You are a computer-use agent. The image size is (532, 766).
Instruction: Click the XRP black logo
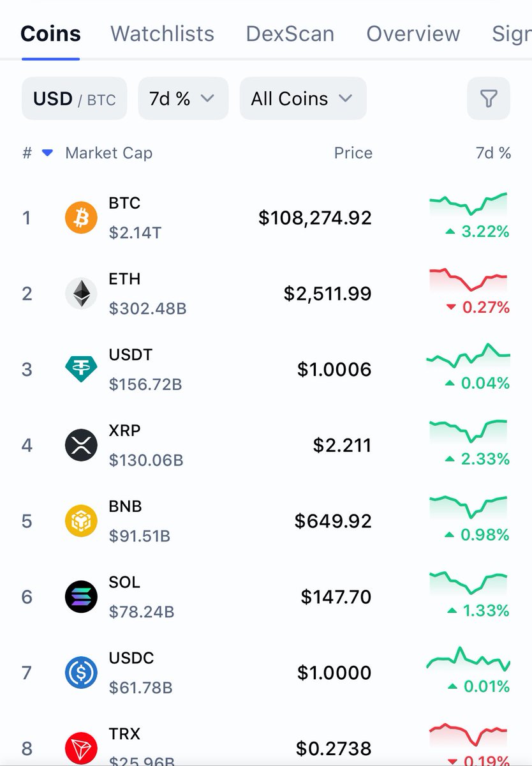click(81, 445)
